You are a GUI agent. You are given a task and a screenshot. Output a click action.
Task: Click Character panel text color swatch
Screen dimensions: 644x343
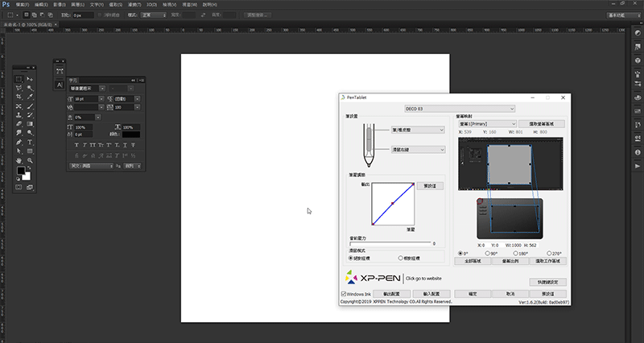pyautogui.click(x=130, y=134)
